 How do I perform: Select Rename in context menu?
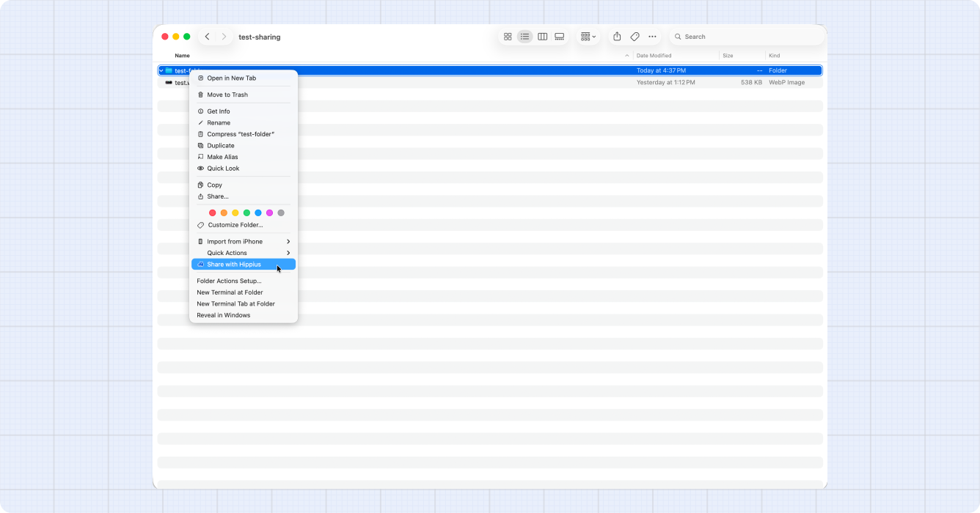(244, 123)
